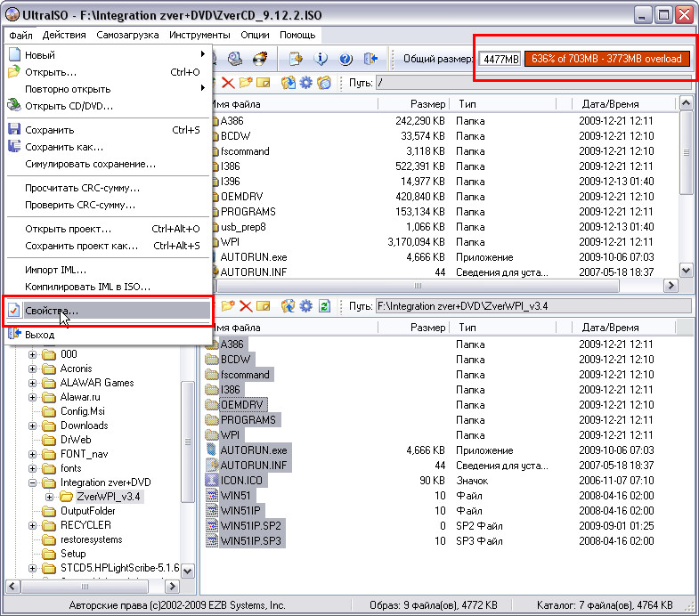Click the Exit door icon in the toolbar
This screenshot has width=699, height=616.
coord(370,59)
